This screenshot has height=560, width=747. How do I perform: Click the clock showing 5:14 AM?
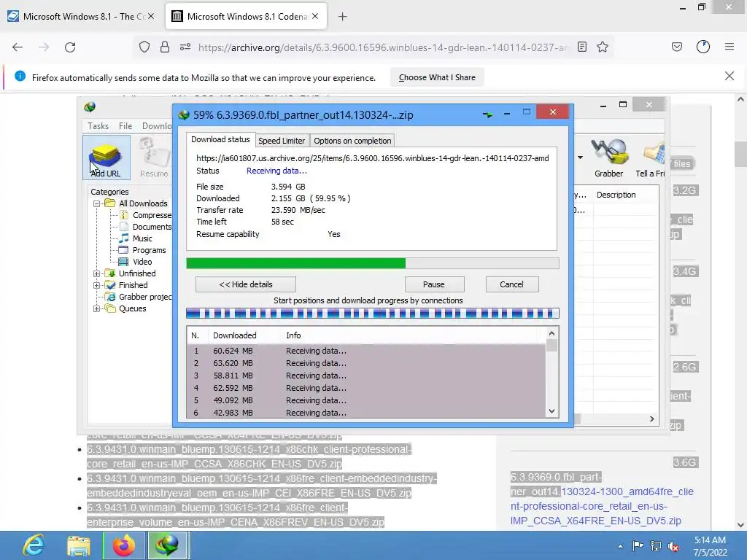tap(710, 540)
